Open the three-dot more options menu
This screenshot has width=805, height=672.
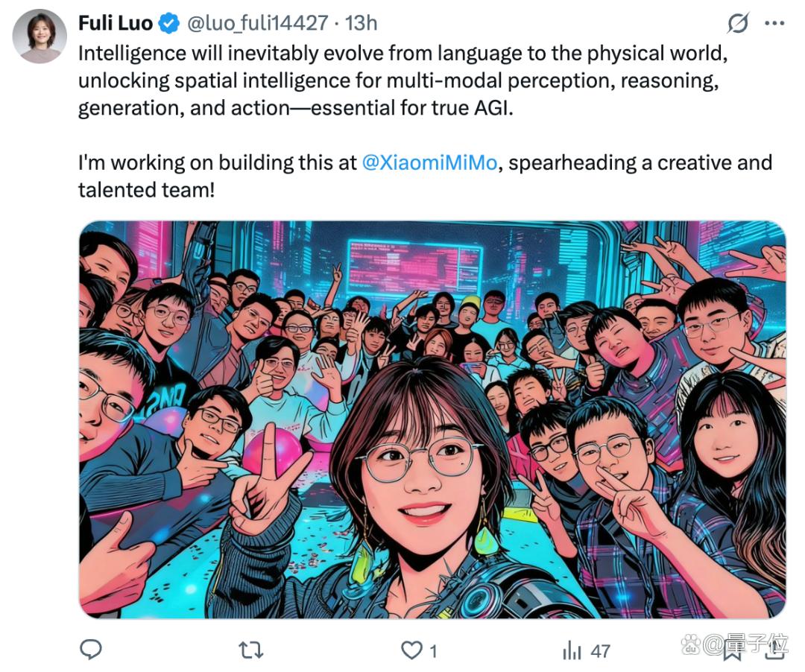pyautogui.click(x=774, y=23)
